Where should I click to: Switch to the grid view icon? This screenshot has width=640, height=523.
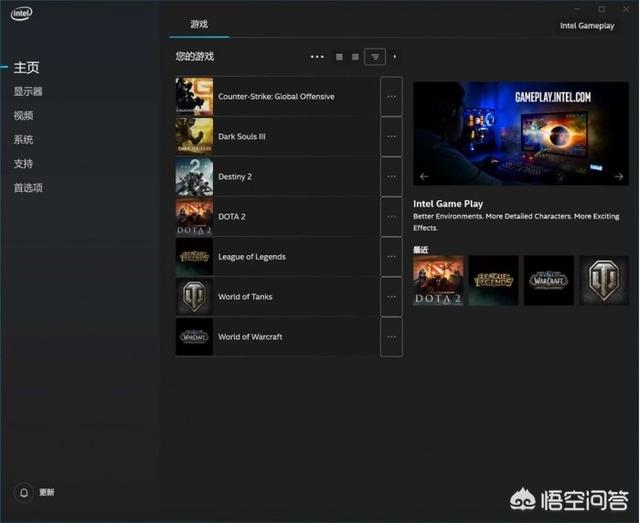click(355, 57)
